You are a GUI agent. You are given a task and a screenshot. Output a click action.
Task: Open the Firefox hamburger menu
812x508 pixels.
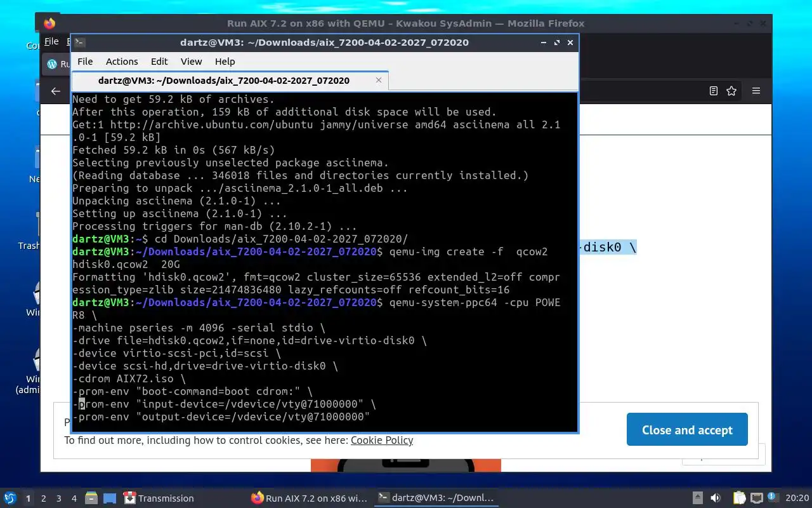pyautogui.click(x=756, y=91)
